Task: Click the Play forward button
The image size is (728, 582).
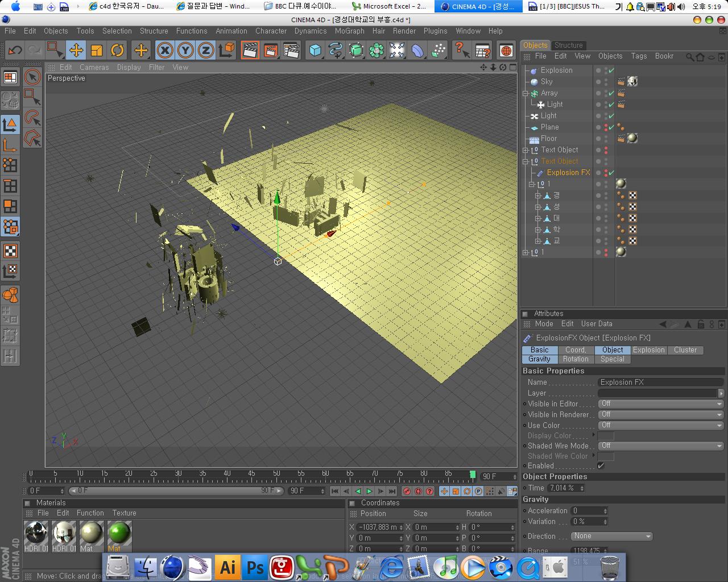Action: (369, 491)
